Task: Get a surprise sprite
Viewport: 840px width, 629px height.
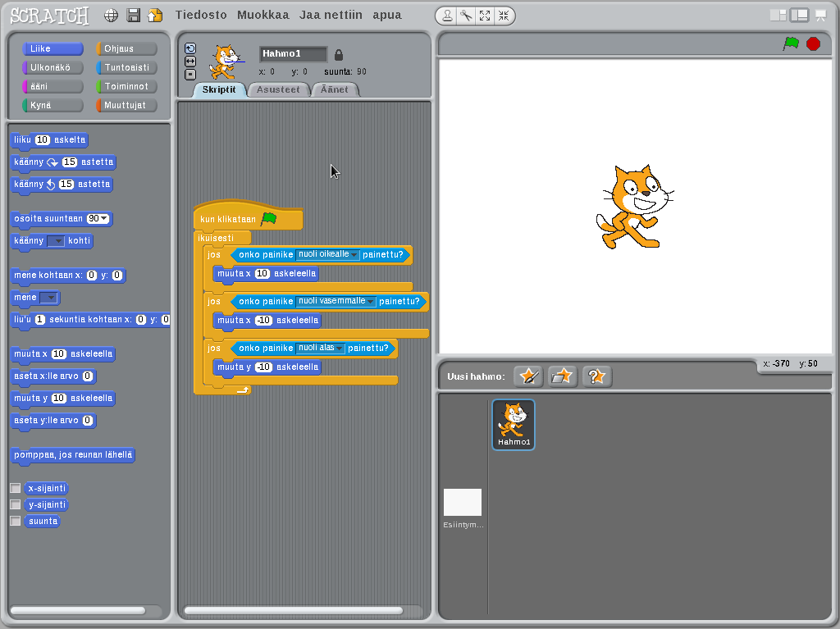Action: [x=597, y=376]
